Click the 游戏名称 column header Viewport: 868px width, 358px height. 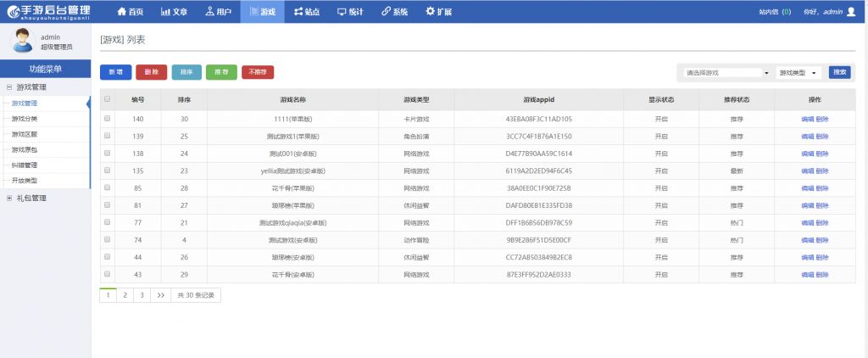point(292,100)
